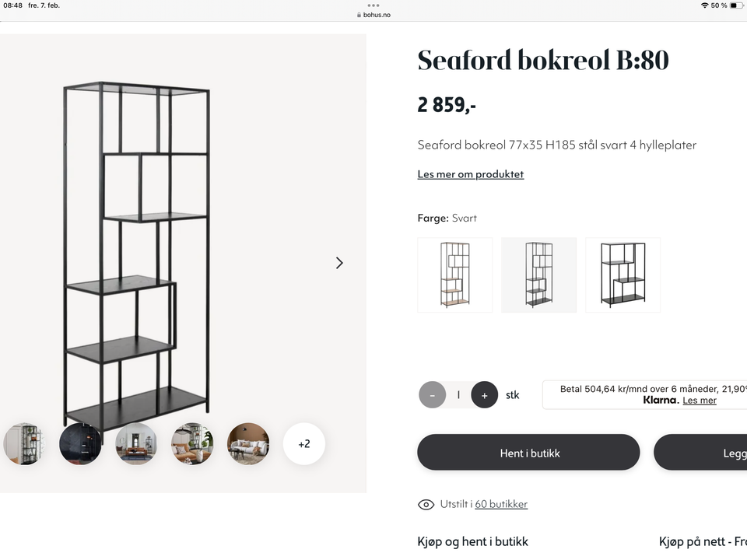
Task: Open the +2 more images bubble
Action: point(303,444)
